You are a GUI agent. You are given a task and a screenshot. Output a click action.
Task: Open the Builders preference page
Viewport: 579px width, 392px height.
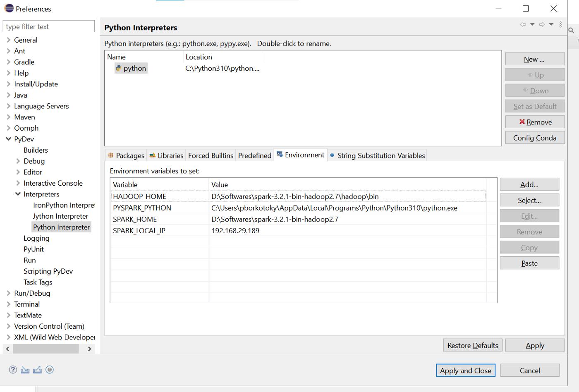[36, 150]
